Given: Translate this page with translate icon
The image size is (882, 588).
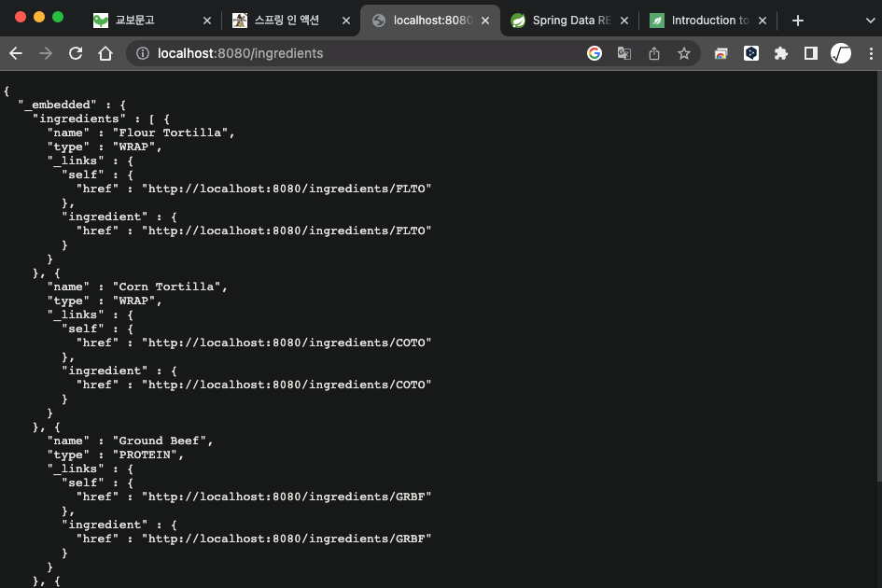Looking at the screenshot, I should pos(624,53).
